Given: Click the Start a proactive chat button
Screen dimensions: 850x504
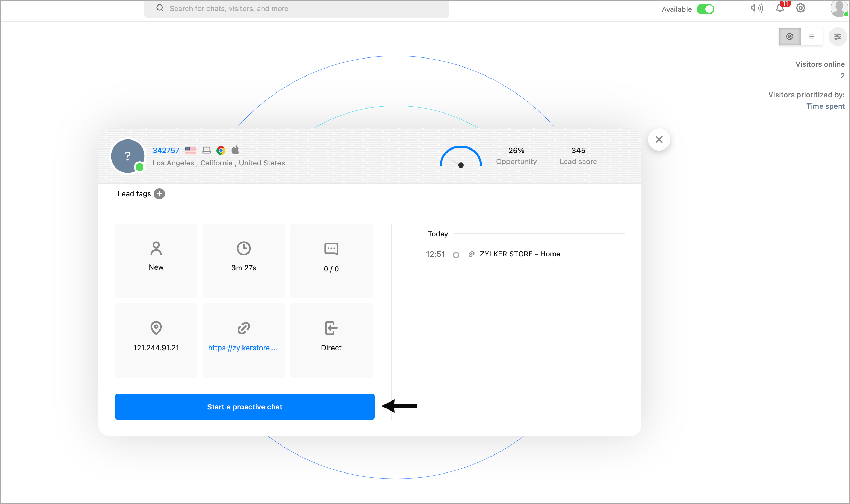Looking at the screenshot, I should (x=245, y=407).
